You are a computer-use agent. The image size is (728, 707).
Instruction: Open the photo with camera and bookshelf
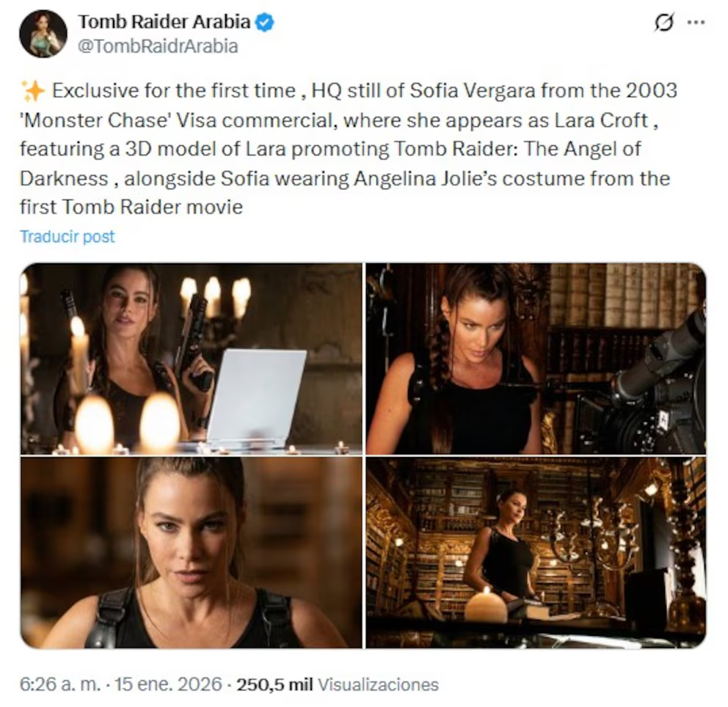(x=536, y=358)
